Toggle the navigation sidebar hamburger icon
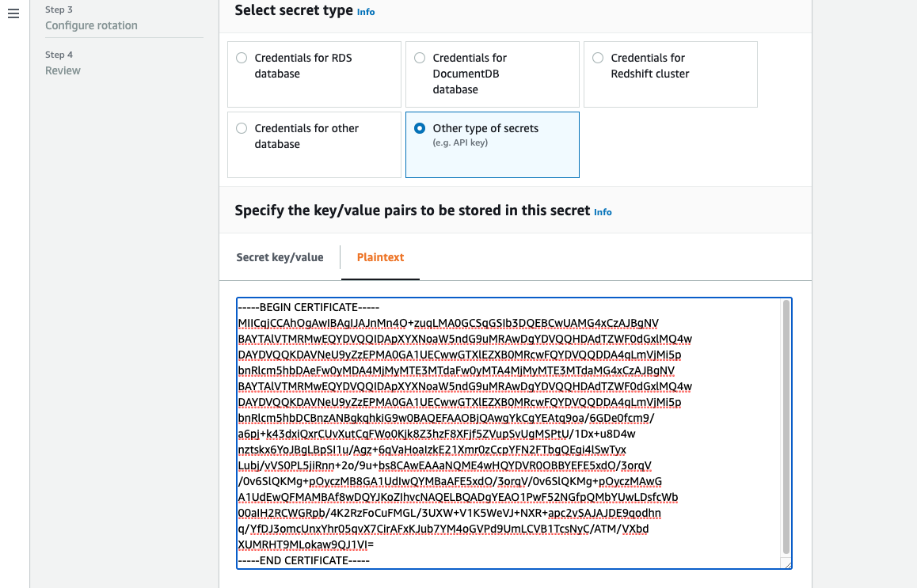This screenshot has height=588, width=917. (13, 13)
